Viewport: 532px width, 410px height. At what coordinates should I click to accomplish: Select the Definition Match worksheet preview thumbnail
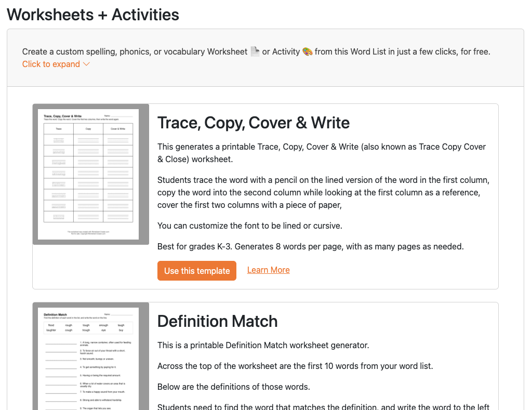90,359
